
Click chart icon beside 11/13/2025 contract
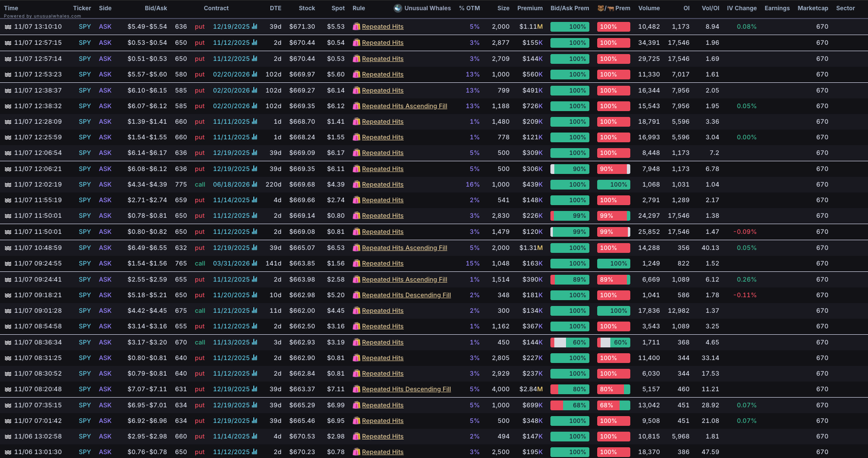[x=254, y=343]
